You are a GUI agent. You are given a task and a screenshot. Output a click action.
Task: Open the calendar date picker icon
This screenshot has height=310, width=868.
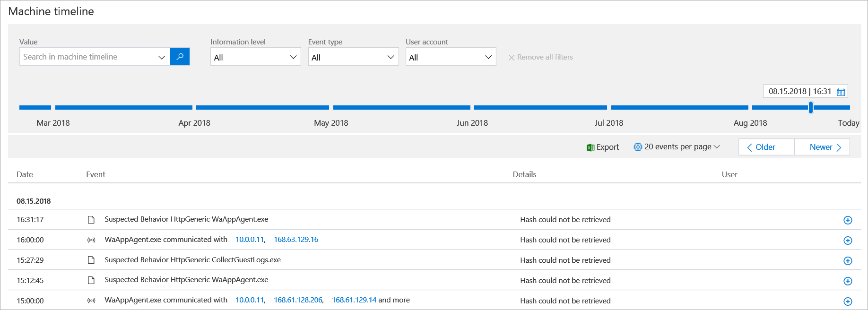[x=841, y=92]
